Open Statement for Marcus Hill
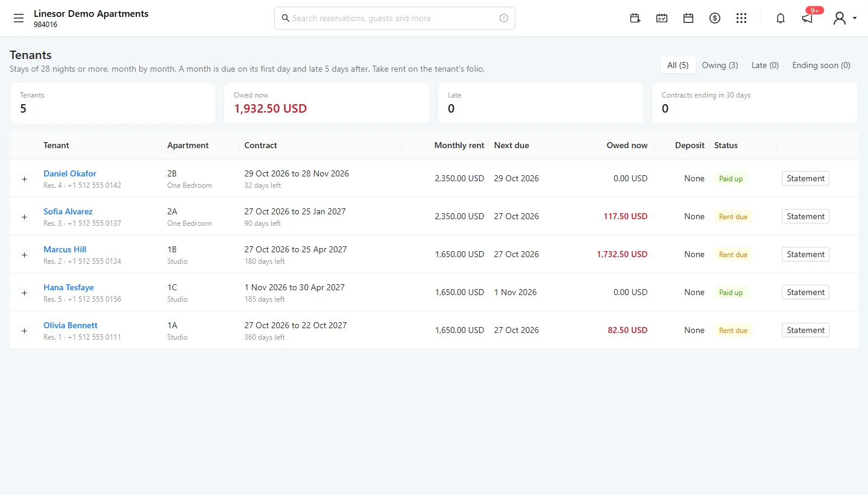Image resolution: width=868 pixels, height=495 pixels. 805,254
